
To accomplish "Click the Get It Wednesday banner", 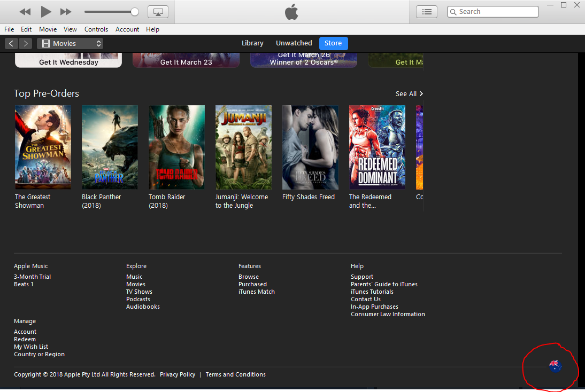I will coord(68,60).
